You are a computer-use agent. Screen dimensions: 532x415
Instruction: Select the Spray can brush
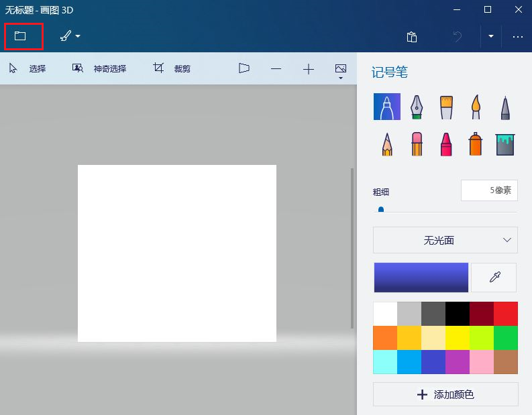(476, 143)
